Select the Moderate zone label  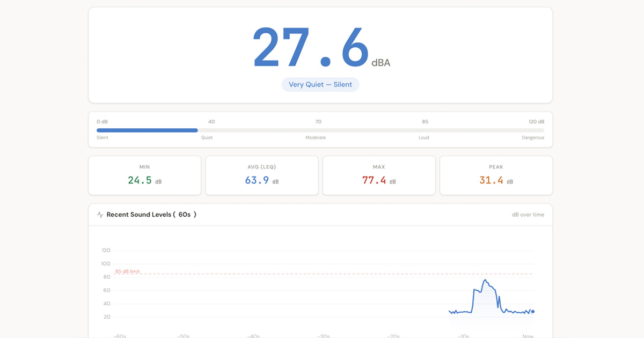pos(316,137)
